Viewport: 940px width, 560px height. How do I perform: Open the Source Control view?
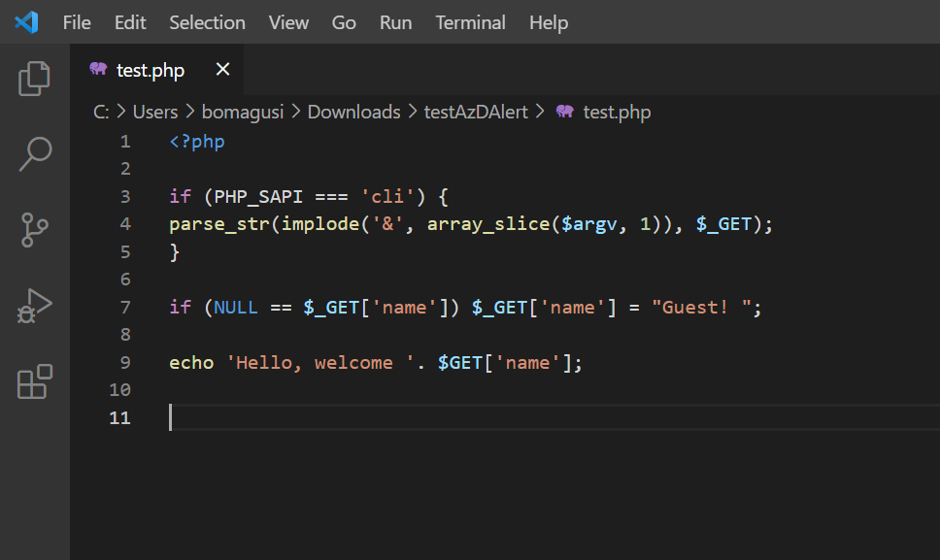[34, 229]
